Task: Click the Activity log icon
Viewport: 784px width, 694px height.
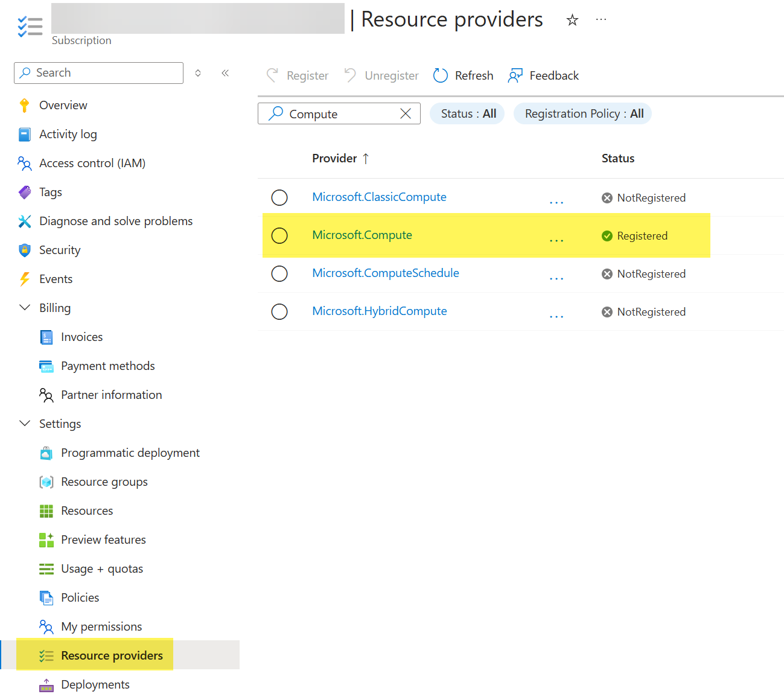Action: [25, 135]
